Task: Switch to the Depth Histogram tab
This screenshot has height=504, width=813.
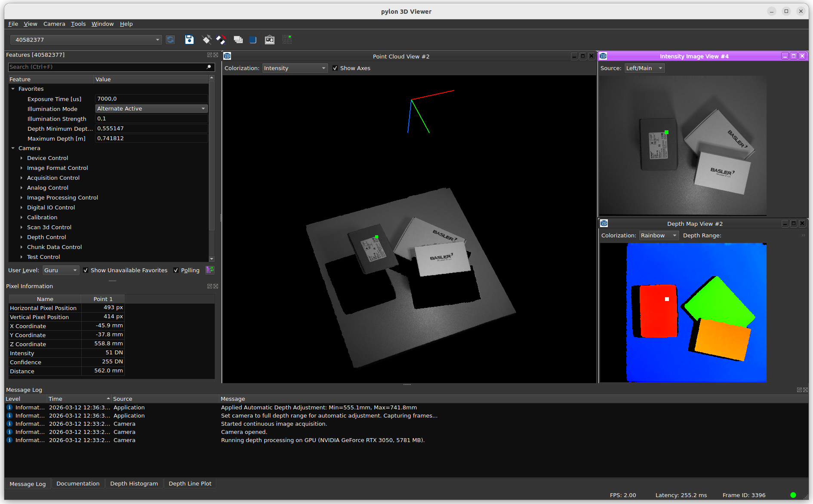Action: 134,483
